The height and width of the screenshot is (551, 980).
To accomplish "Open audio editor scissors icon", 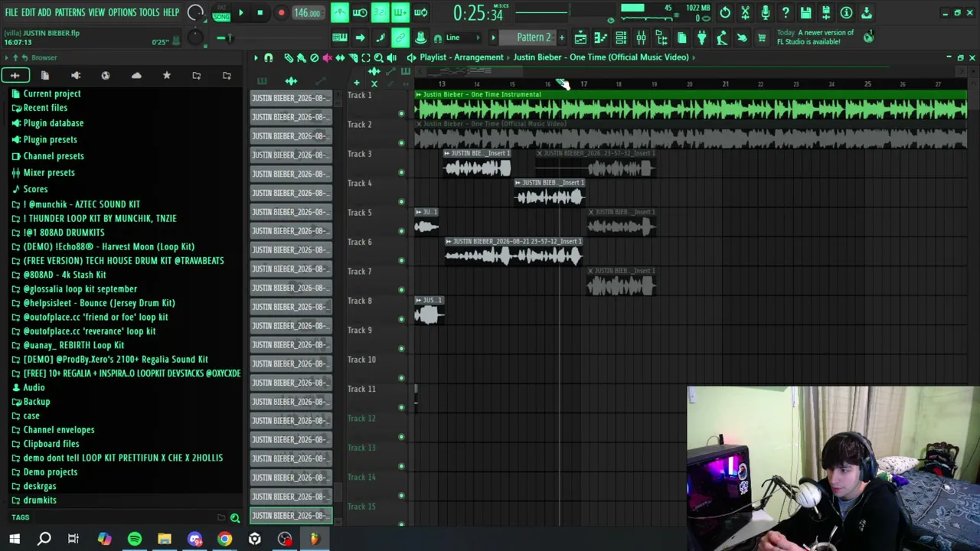I will (x=745, y=12).
